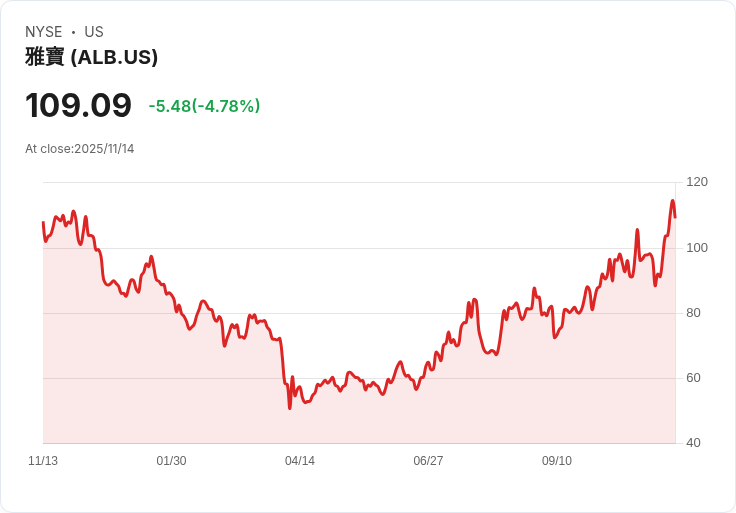Click the 40 y-axis label

click(x=694, y=443)
